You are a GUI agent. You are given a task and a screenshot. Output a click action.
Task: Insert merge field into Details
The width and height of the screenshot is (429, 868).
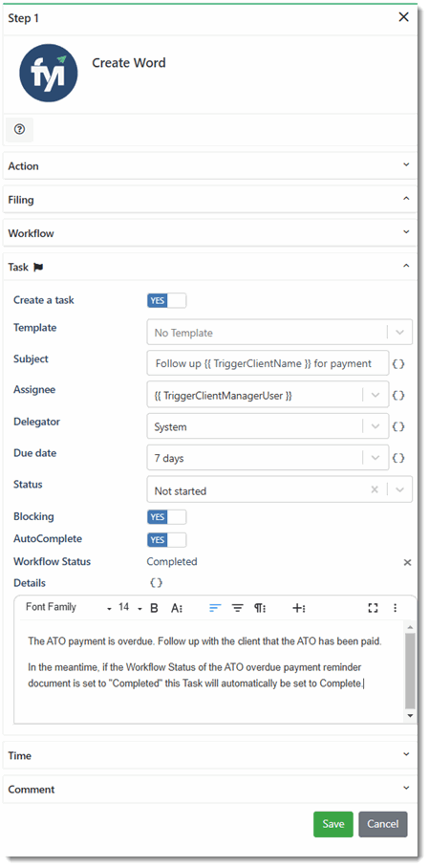pos(156,583)
